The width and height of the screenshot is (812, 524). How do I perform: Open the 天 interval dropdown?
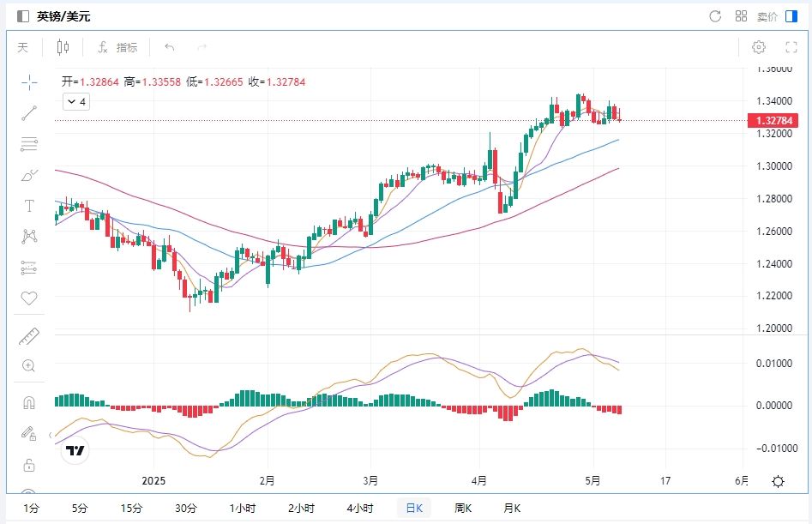[23, 47]
